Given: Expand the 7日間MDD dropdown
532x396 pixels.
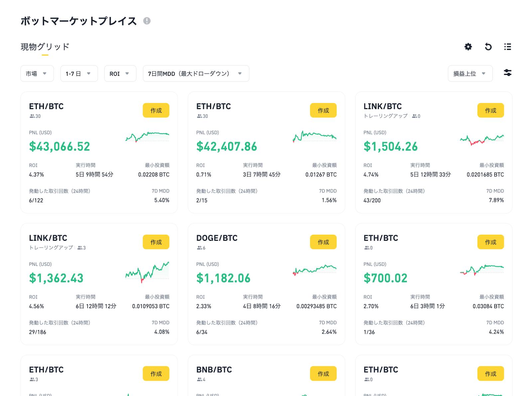Looking at the screenshot, I should coord(196,73).
